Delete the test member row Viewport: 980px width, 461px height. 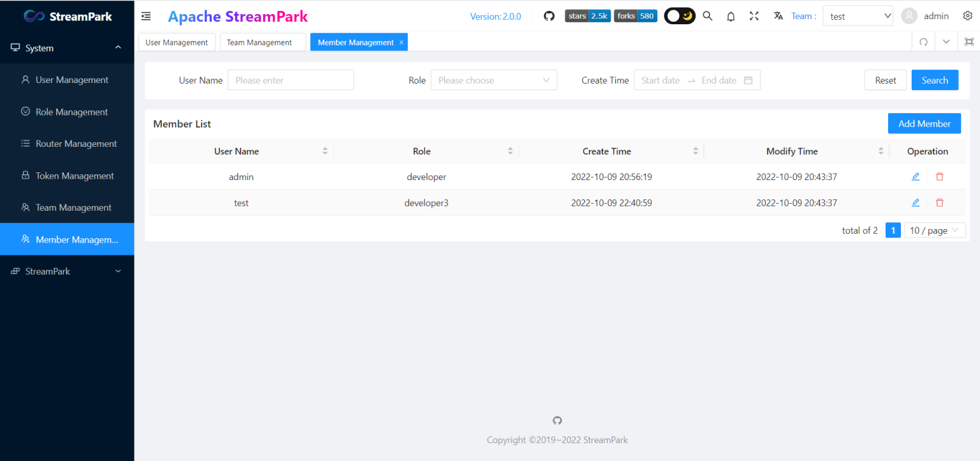coord(939,202)
